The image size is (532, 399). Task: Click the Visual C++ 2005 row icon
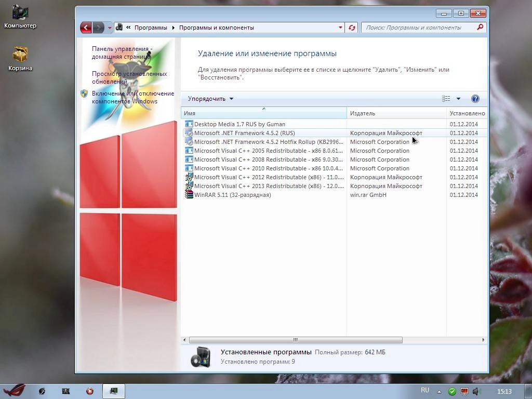coord(189,151)
